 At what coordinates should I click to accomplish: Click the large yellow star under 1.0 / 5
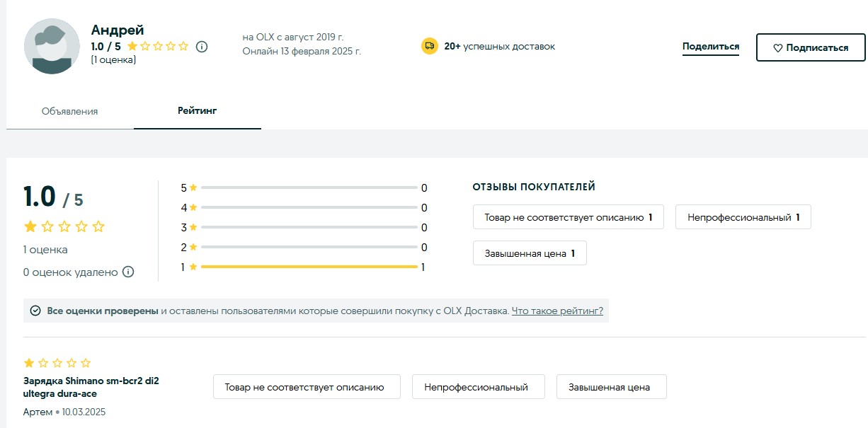[30, 227]
